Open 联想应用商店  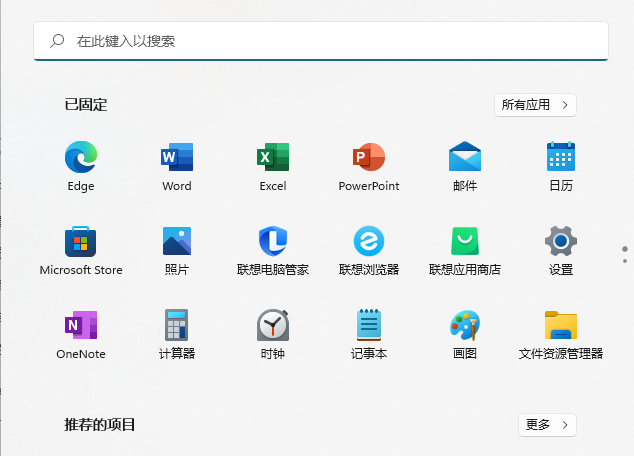(465, 250)
